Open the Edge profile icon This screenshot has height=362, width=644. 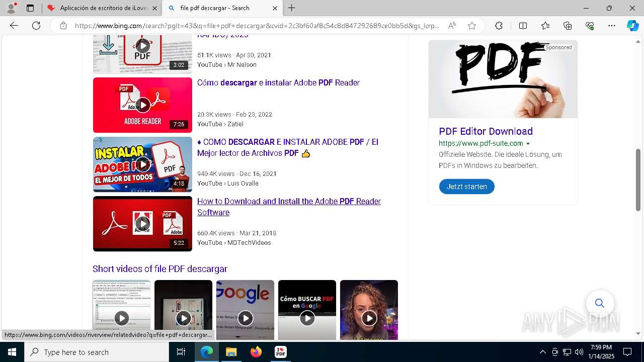coord(11,8)
